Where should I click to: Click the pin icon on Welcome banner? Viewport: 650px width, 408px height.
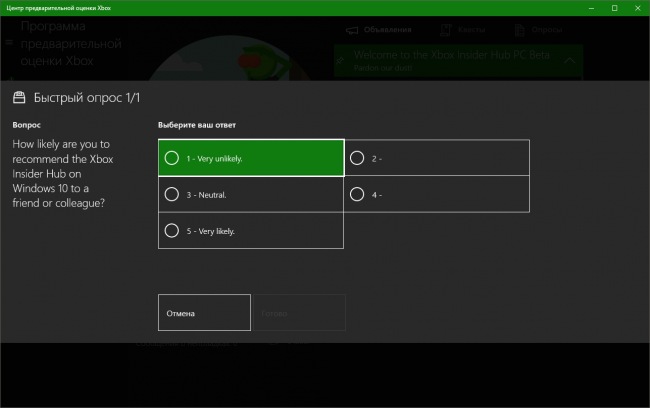pyautogui.click(x=340, y=61)
